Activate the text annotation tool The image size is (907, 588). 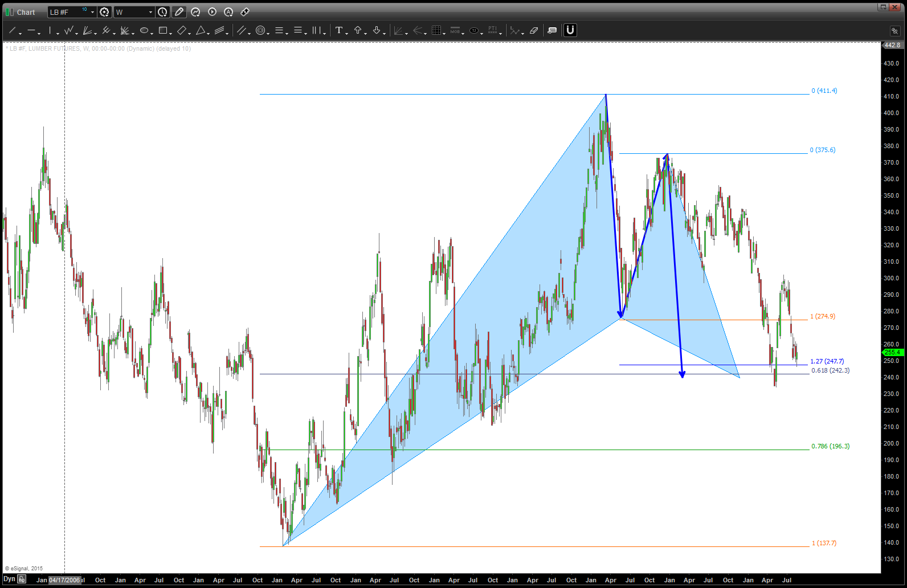click(x=339, y=30)
